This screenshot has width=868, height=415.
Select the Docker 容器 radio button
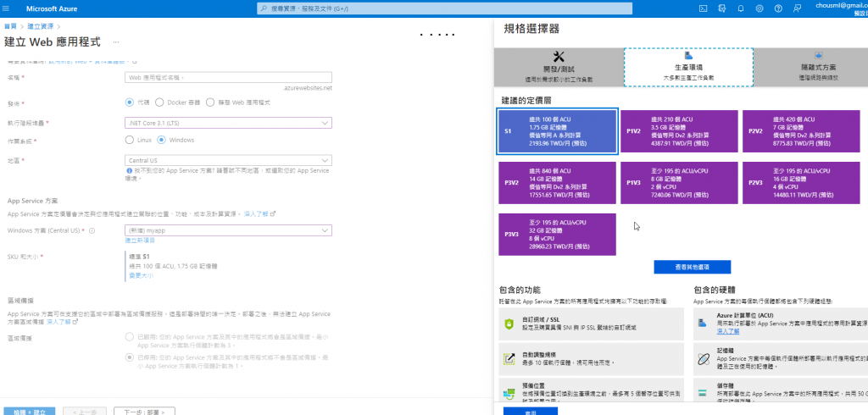click(159, 102)
